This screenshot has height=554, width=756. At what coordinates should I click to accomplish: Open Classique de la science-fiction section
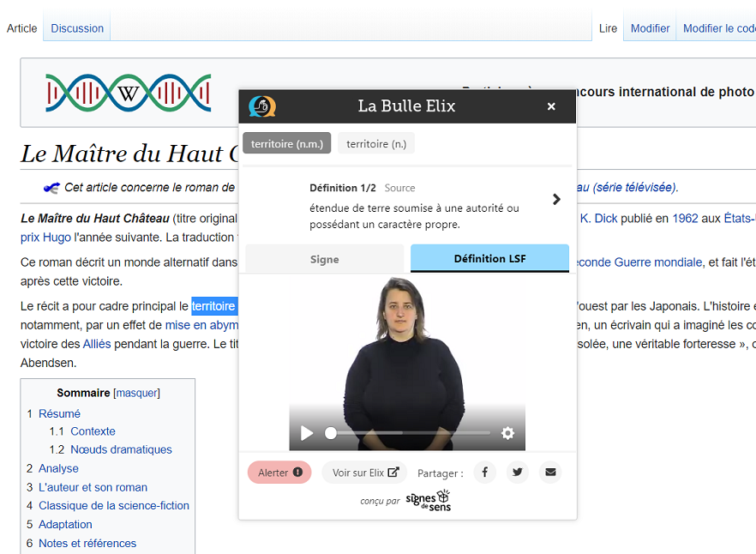[114, 505]
